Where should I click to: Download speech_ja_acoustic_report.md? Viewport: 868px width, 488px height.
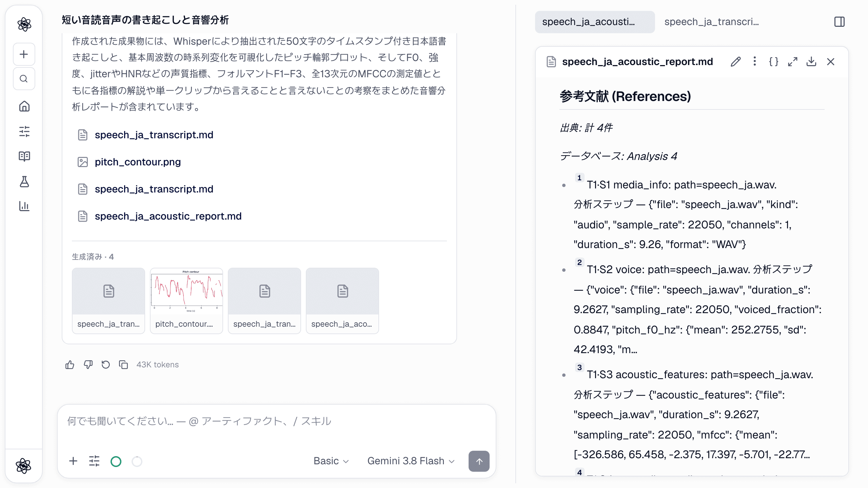pos(811,62)
